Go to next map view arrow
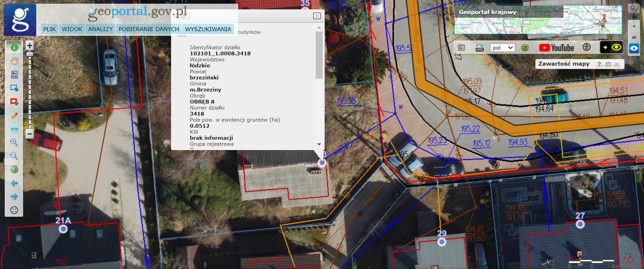The height and width of the screenshot is (269, 644). [x=14, y=197]
